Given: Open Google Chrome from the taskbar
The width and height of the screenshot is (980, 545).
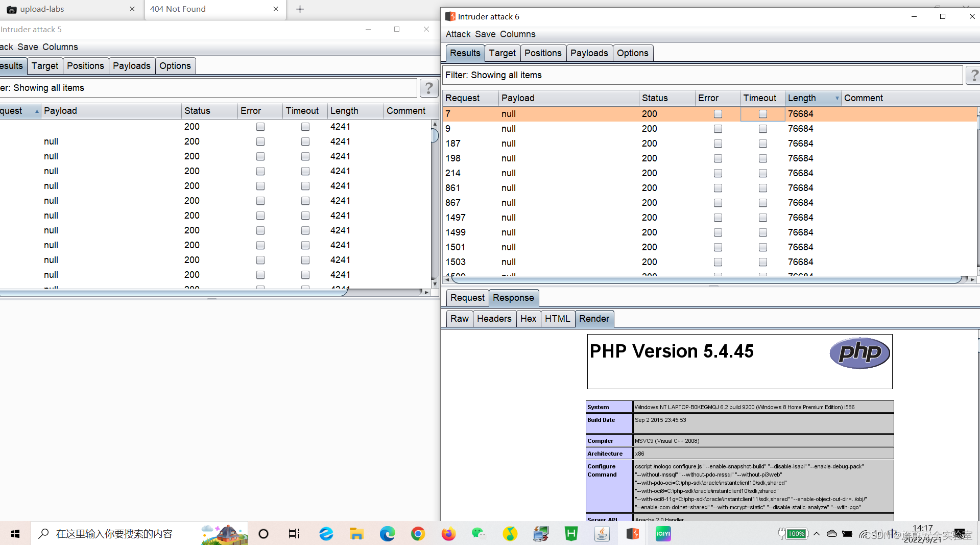Looking at the screenshot, I should [x=418, y=534].
